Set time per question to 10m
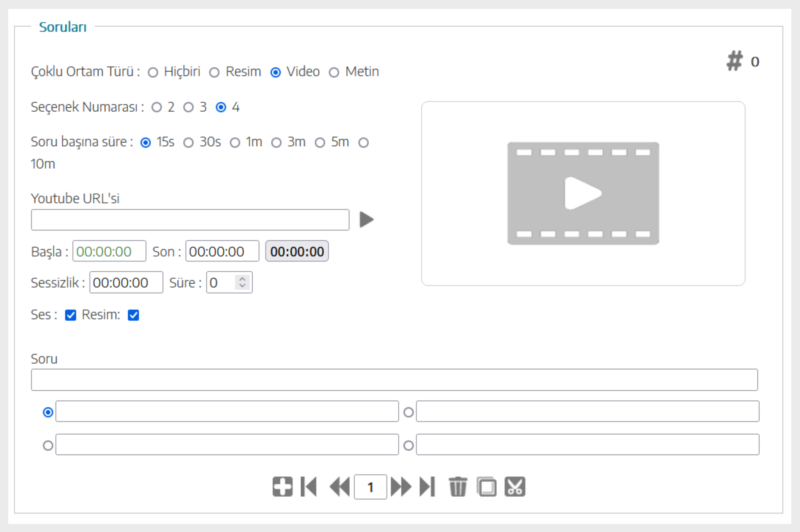800x532 pixels. tap(364, 143)
